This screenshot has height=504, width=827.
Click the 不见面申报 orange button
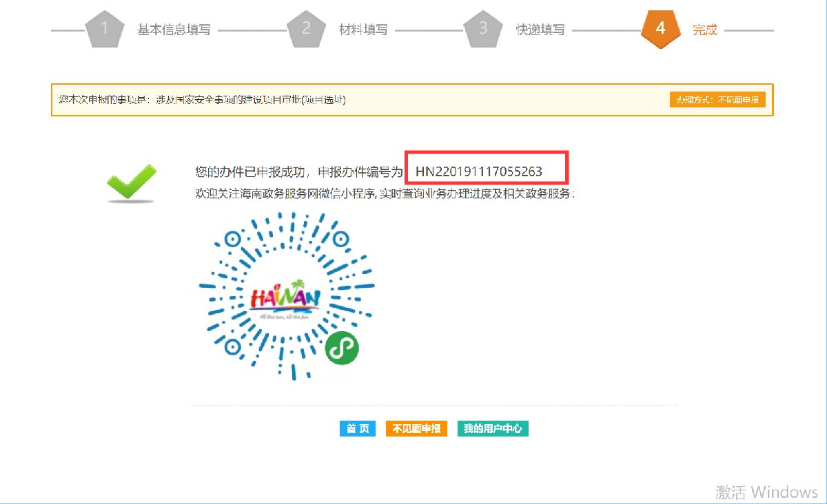(x=416, y=428)
